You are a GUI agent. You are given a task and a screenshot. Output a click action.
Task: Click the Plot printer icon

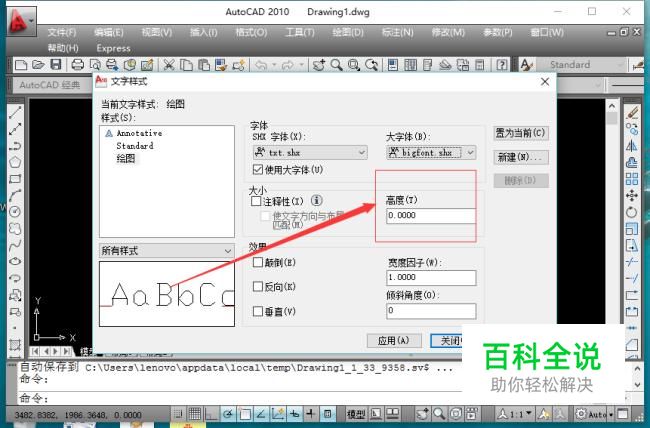click(x=78, y=65)
